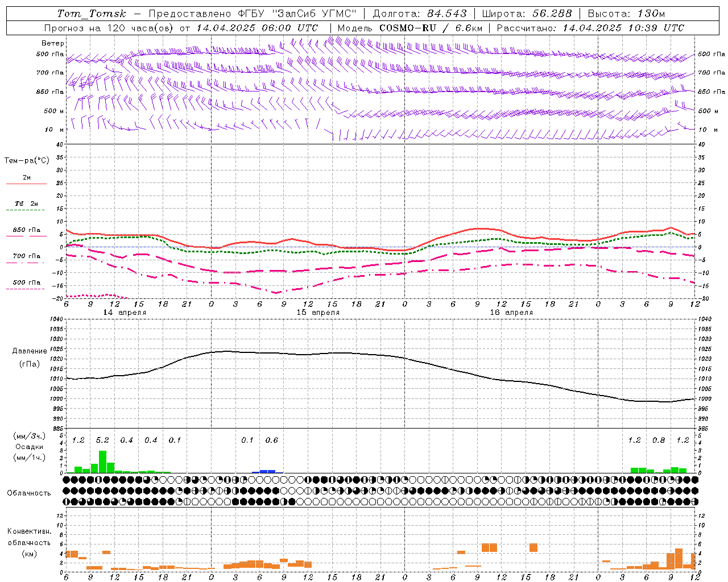The height and width of the screenshot is (582, 728).
Task: Click the "700 гПа" entry in temperature legend
Action: click(x=26, y=256)
